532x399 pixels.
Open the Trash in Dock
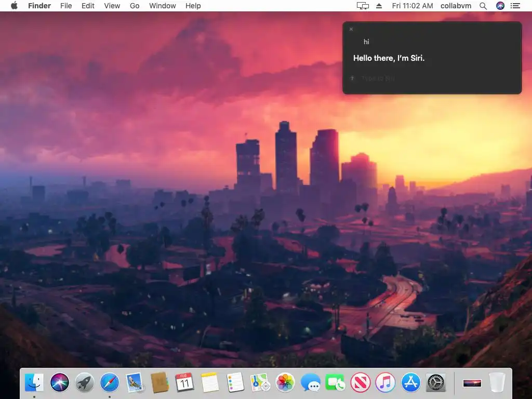(x=497, y=382)
